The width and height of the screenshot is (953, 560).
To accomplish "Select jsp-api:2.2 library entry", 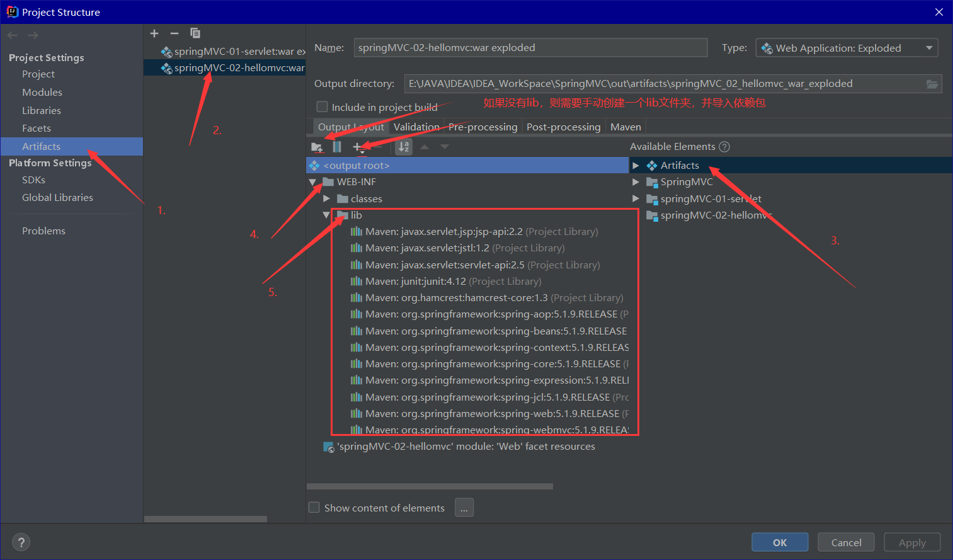I will tap(474, 232).
